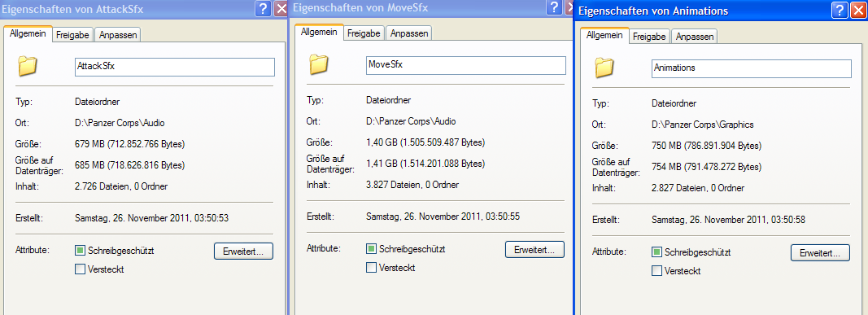Click the Animations name text field
Viewport: 868px width, 315px height.
click(751, 68)
